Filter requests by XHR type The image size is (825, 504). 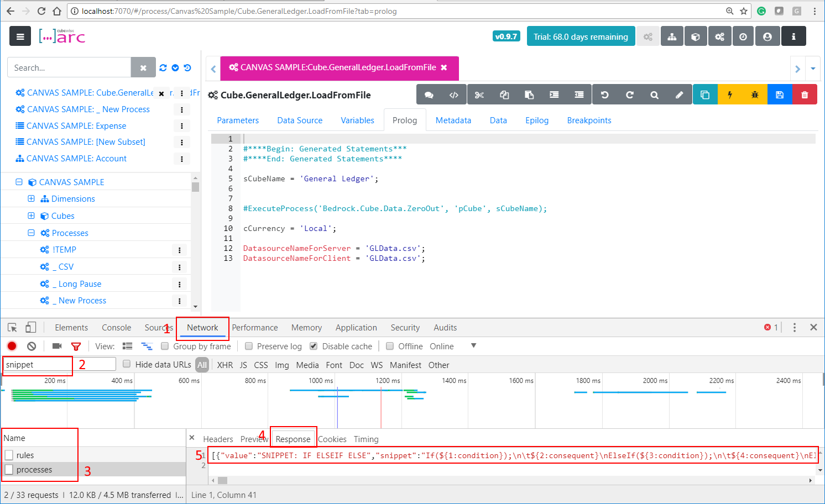pos(225,365)
